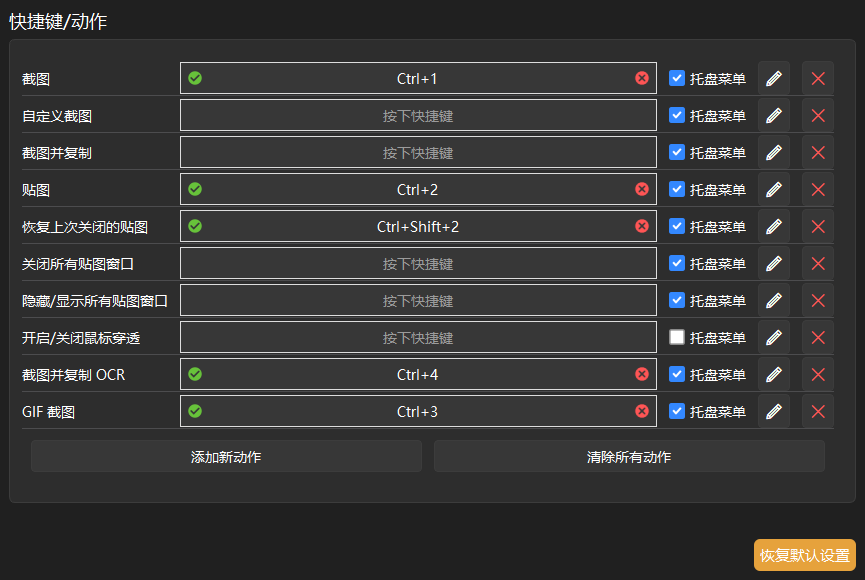Delete the 自定义截图 action row

pyautogui.click(x=818, y=115)
